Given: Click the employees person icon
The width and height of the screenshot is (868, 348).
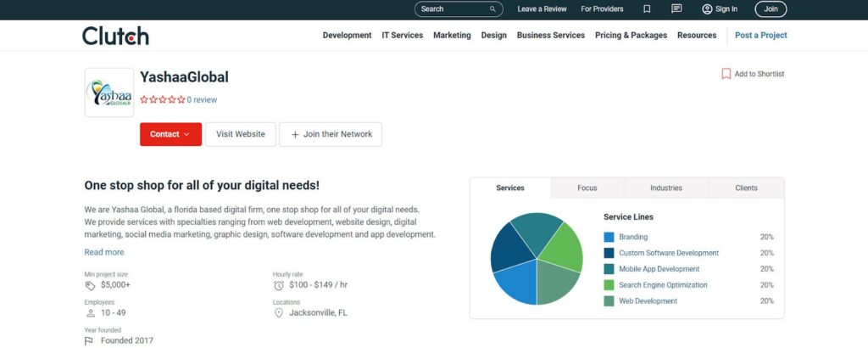Looking at the screenshot, I should (90, 313).
